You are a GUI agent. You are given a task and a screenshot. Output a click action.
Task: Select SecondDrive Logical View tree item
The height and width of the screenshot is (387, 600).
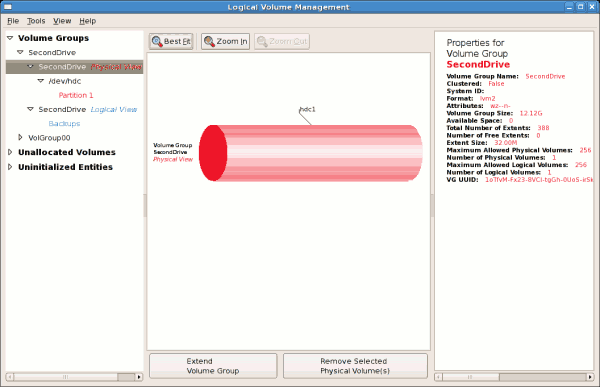click(88, 109)
